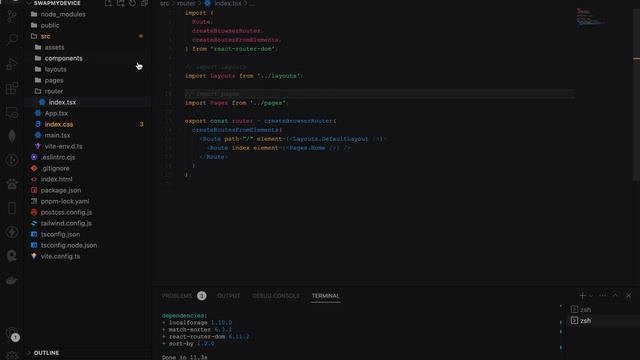This screenshot has width=640, height=360.
Task: Expand the assets folder
Action: [x=88, y=47]
